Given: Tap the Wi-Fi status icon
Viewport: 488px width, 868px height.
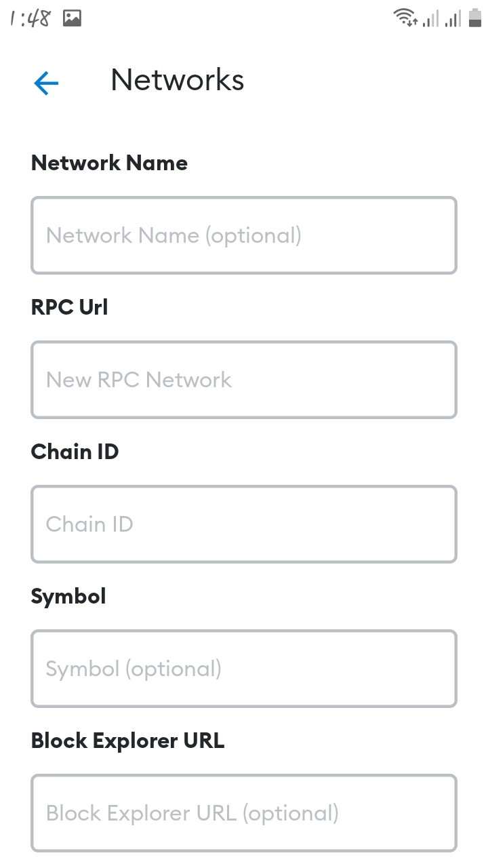Looking at the screenshot, I should (x=405, y=18).
